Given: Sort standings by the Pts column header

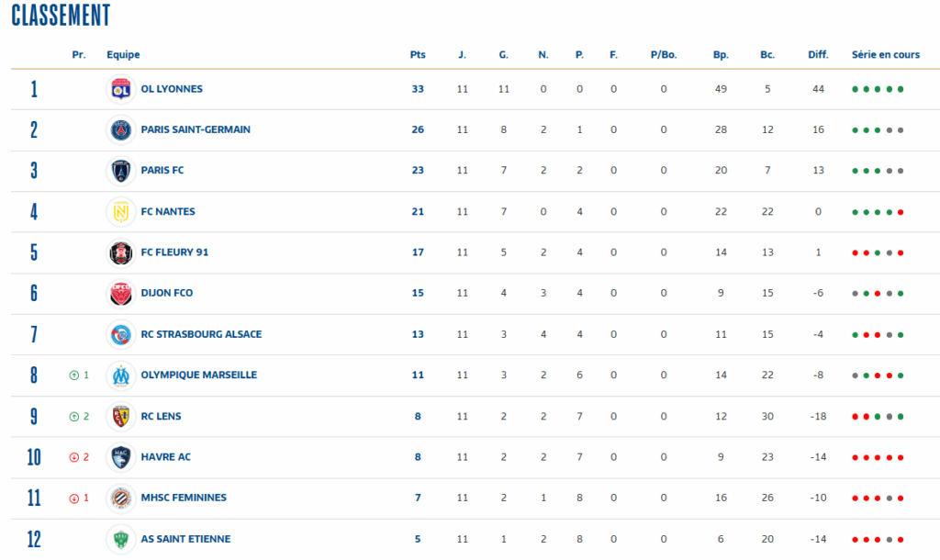Looking at the screenshot, I should point(418,55).
